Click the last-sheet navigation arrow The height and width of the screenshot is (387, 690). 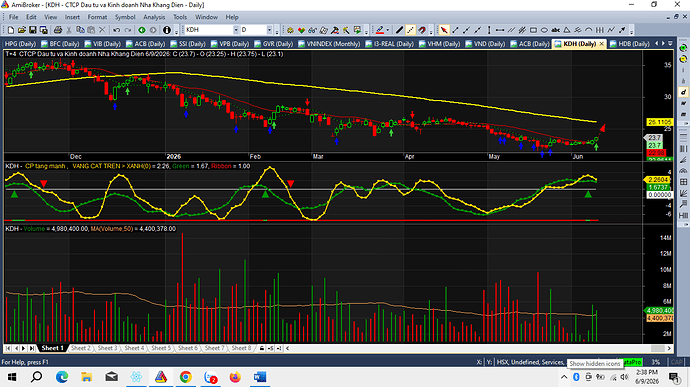pyautogui.click(x=32, y=348)
